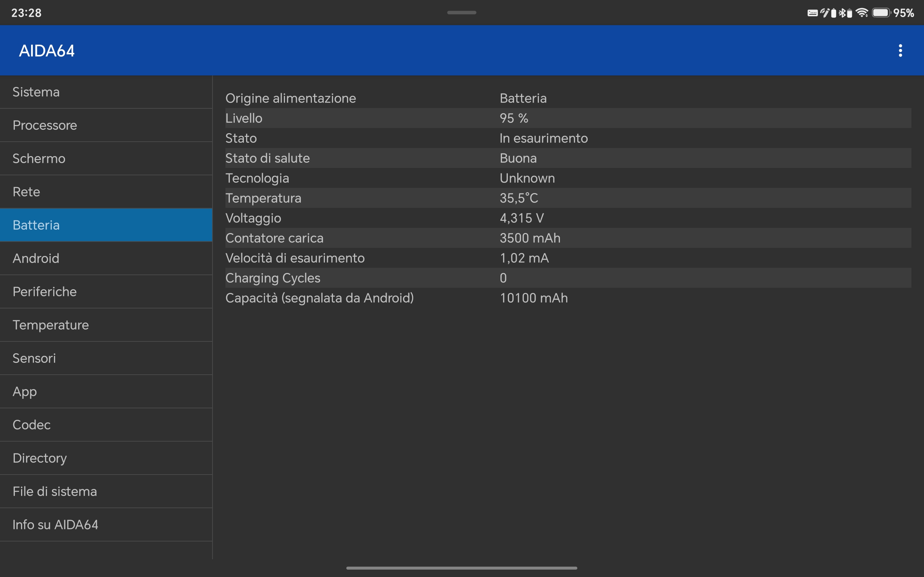The image size is (924, 577).
Task: Select the Batteria power source value
Action: 523,98
